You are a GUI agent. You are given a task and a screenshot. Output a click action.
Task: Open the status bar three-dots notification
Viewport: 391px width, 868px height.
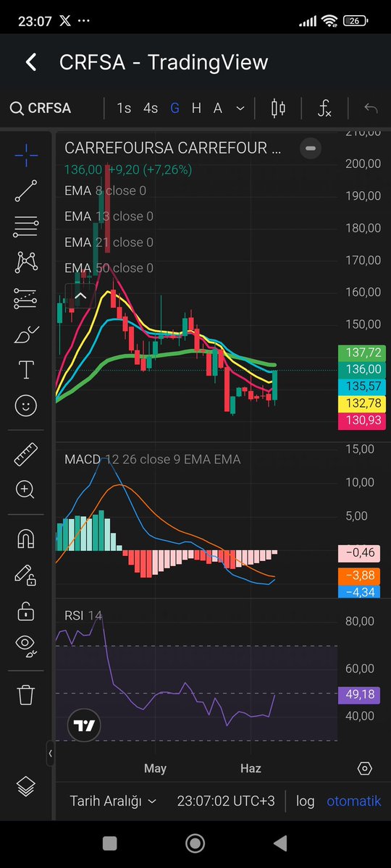(x=83, y=21)
